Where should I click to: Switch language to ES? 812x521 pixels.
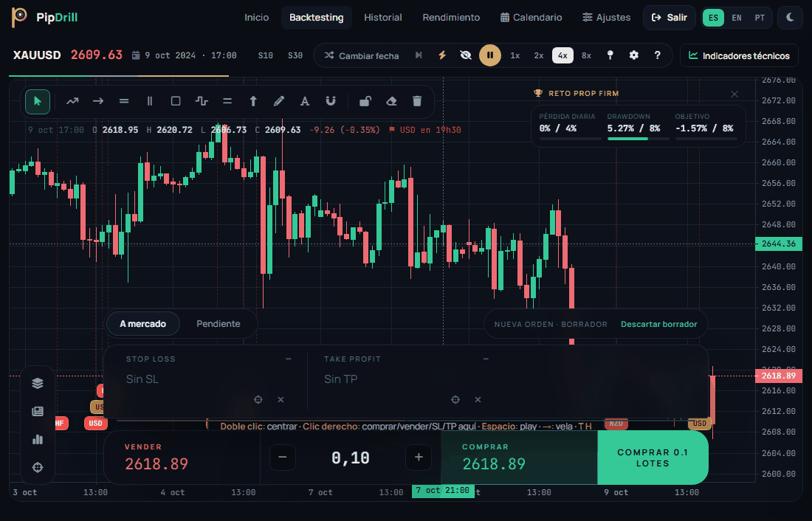[713, 18]
